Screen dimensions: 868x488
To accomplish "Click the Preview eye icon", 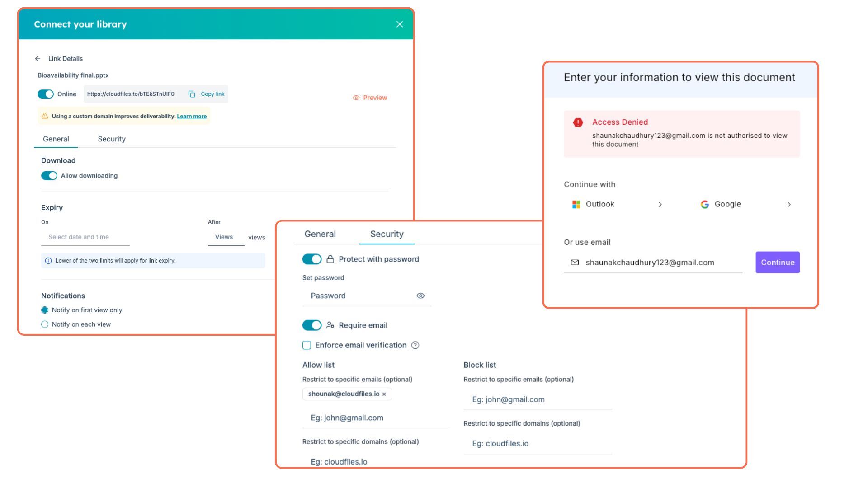I will 356,98.
